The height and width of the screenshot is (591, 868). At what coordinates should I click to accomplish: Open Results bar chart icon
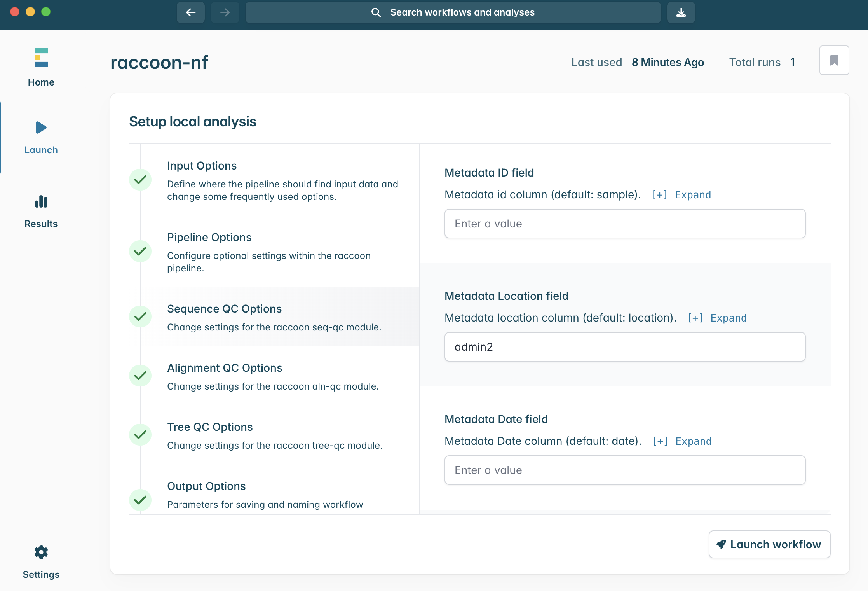(41, 202)
